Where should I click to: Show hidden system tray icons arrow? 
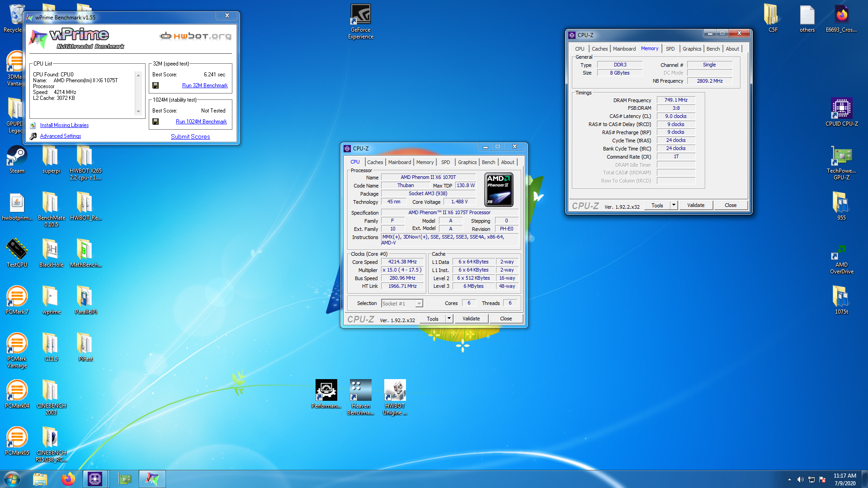tap(789, 479)
